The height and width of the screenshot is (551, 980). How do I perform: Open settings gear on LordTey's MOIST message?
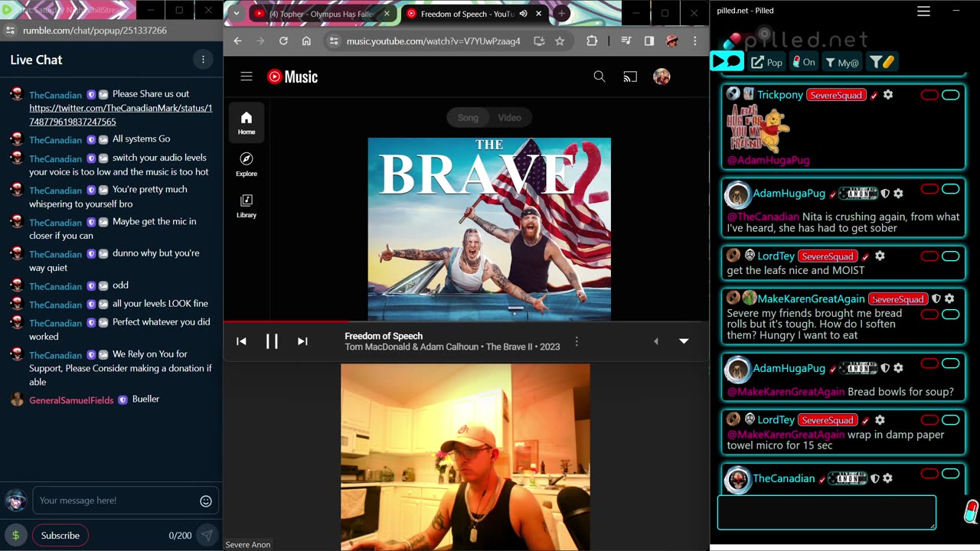[880, 256]
